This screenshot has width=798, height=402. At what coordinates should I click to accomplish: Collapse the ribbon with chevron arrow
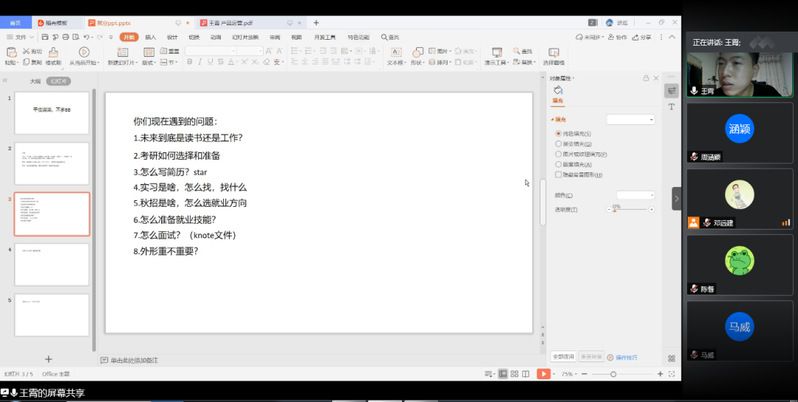click(x=672, y=37)
